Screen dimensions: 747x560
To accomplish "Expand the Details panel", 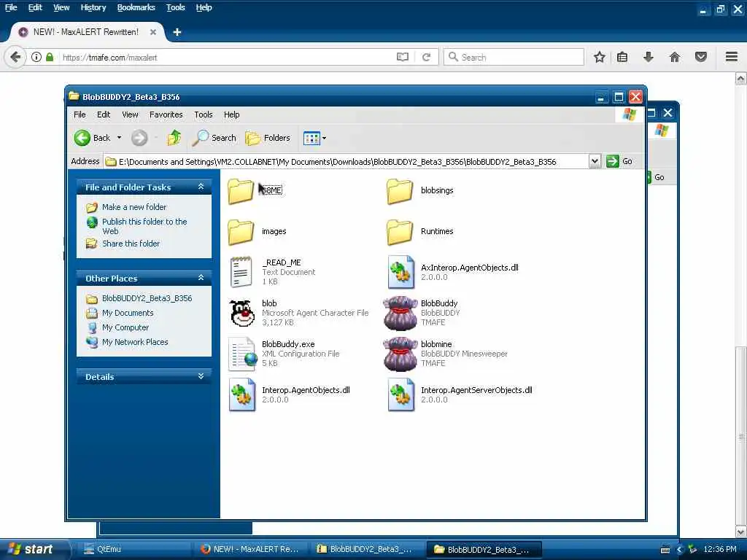I will (x=201, y=376).
